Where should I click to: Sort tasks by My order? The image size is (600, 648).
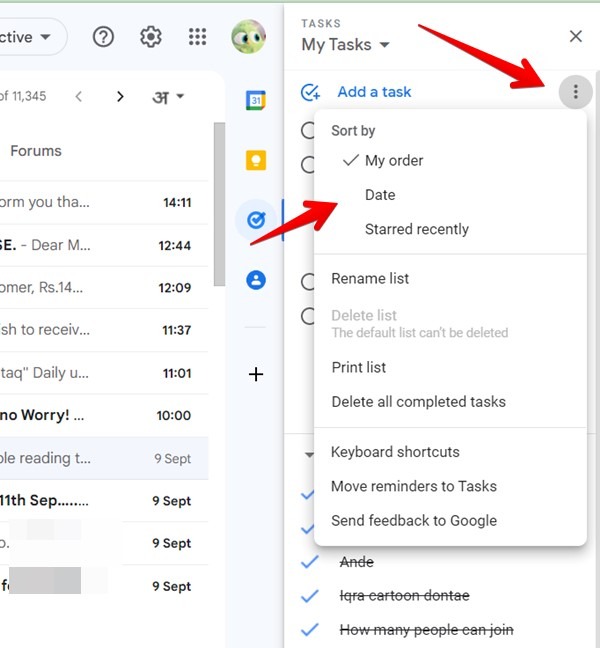[x=450, y=160]
